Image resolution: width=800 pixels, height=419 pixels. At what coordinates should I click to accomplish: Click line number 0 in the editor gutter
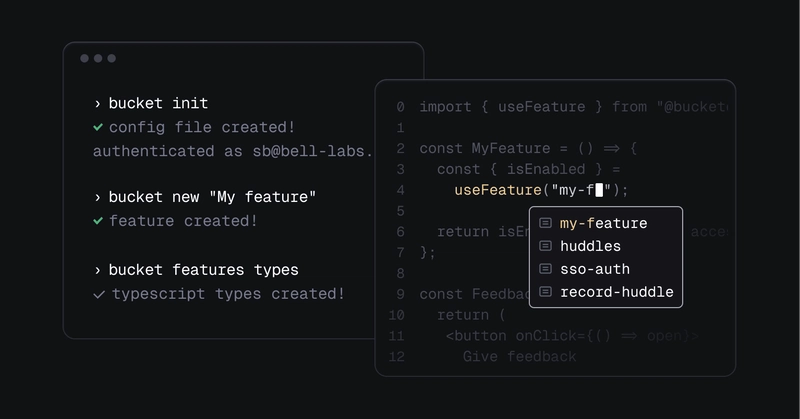point(401,107)
